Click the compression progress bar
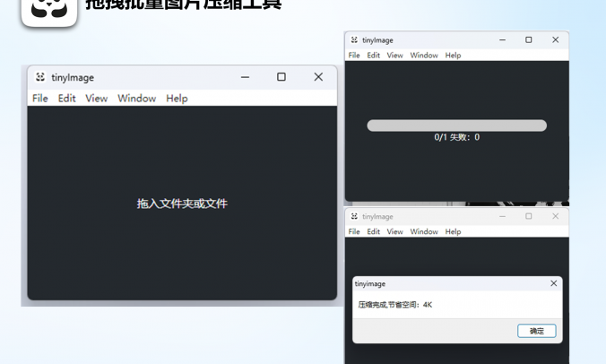 (457, 126)
